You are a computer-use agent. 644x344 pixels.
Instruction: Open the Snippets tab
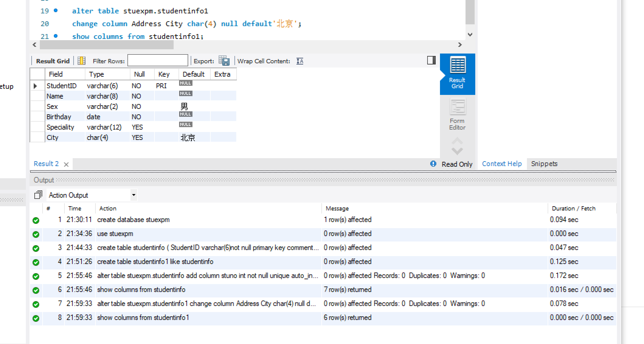544,164
